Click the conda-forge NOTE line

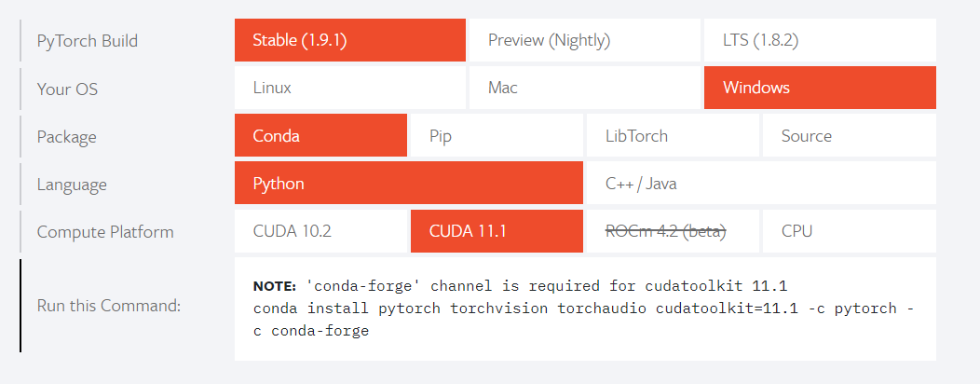coord(522,285)
